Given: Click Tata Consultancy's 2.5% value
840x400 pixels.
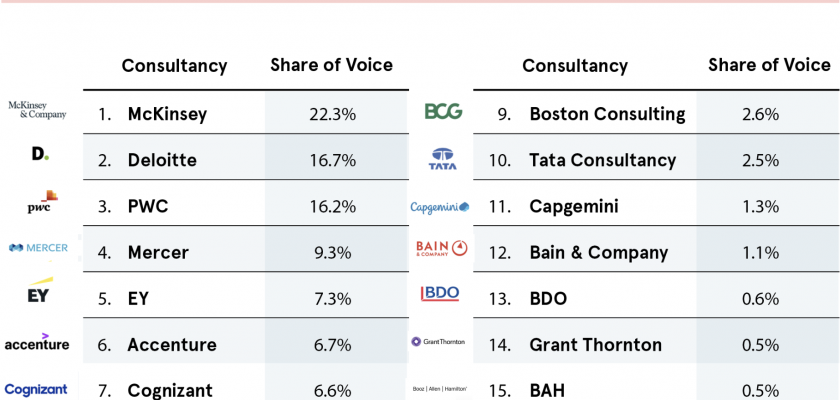Looking at the screenshot, I should [x=760, y=160].
